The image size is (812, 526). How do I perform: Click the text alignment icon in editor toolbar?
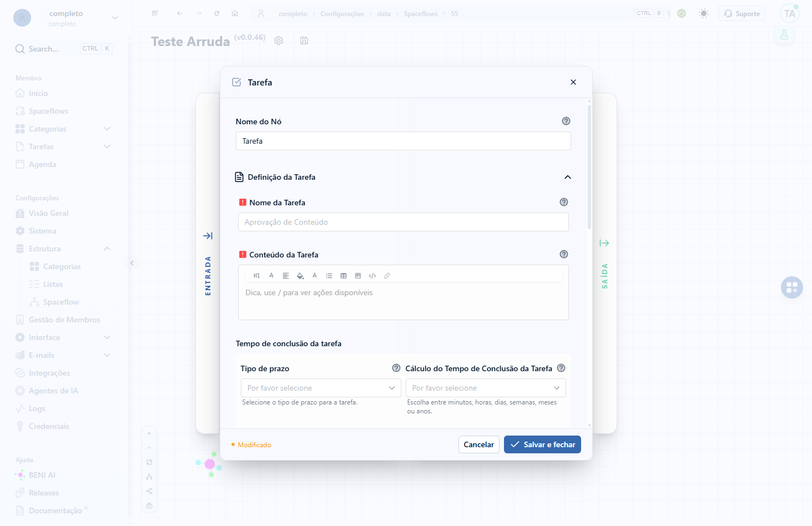286,276
